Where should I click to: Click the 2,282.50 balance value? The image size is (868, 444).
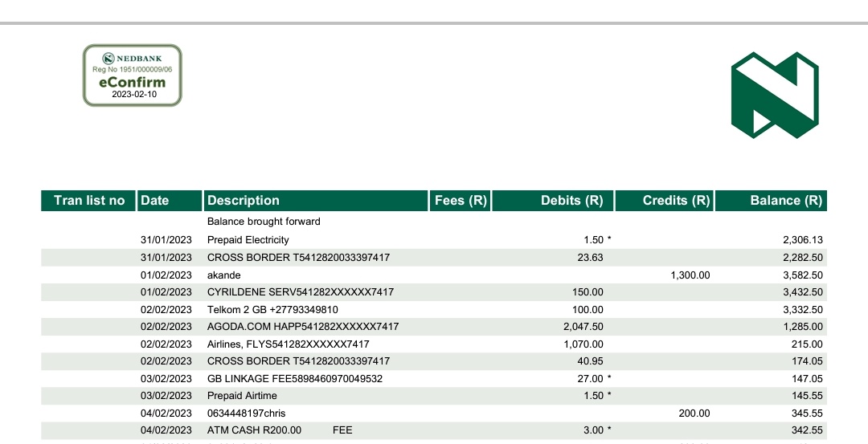click(803, 258)
